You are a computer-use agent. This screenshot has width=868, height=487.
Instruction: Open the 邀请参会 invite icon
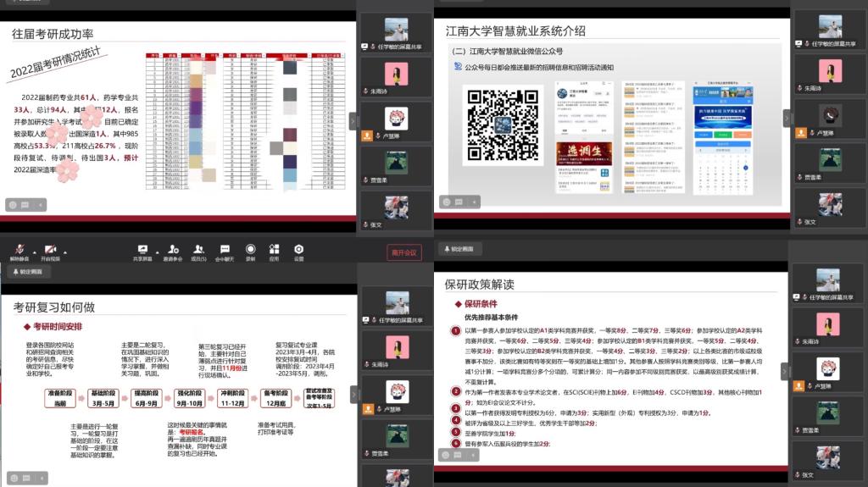click(173, 251)
